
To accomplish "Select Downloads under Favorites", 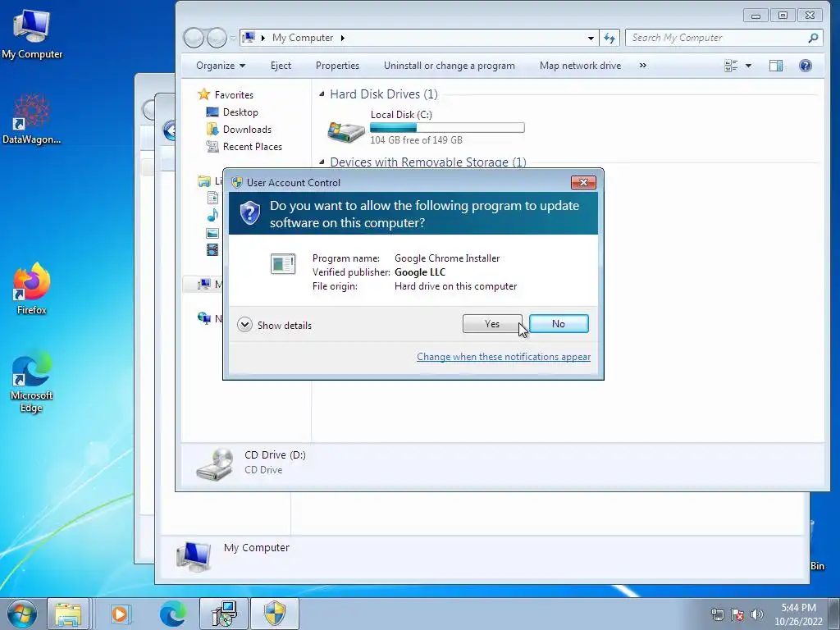I will [x=239, y=129].
